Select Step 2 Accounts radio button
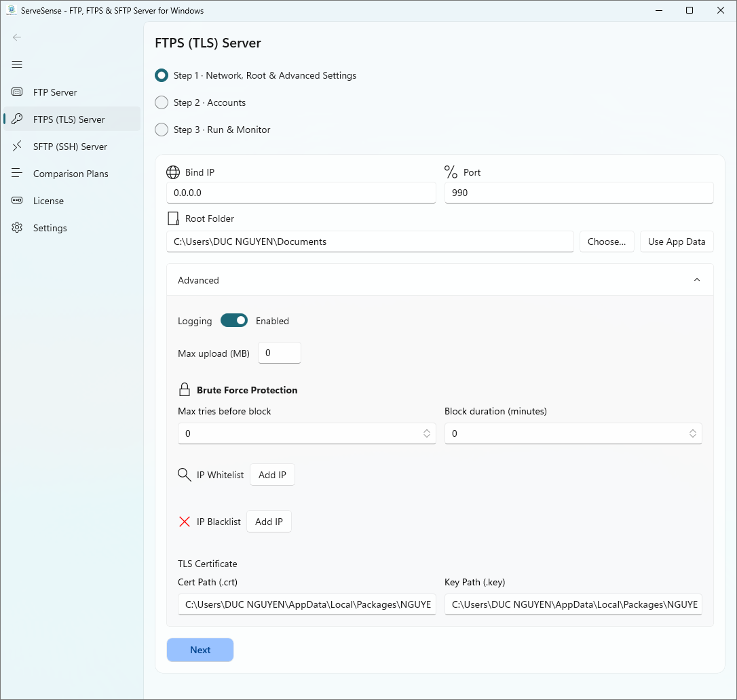This screenshot has width=737, height=700. click(162, 102)
